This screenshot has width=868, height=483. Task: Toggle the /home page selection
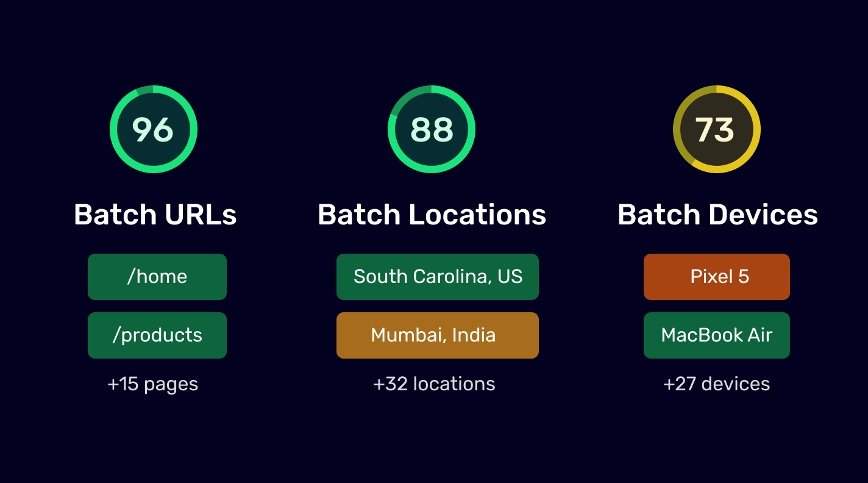point(157,276)
